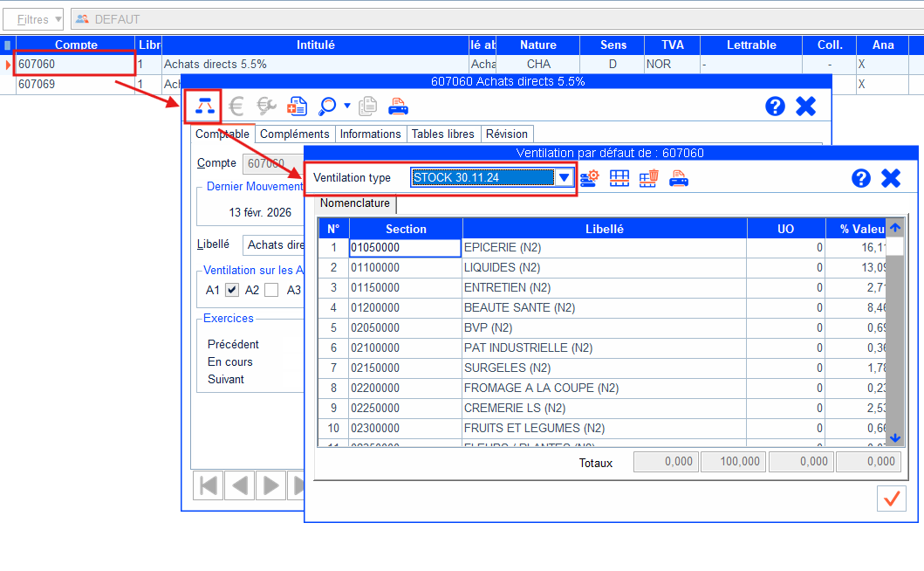Check the A2 ventilation checkbox
924x571 pixels.
point(271,290)
